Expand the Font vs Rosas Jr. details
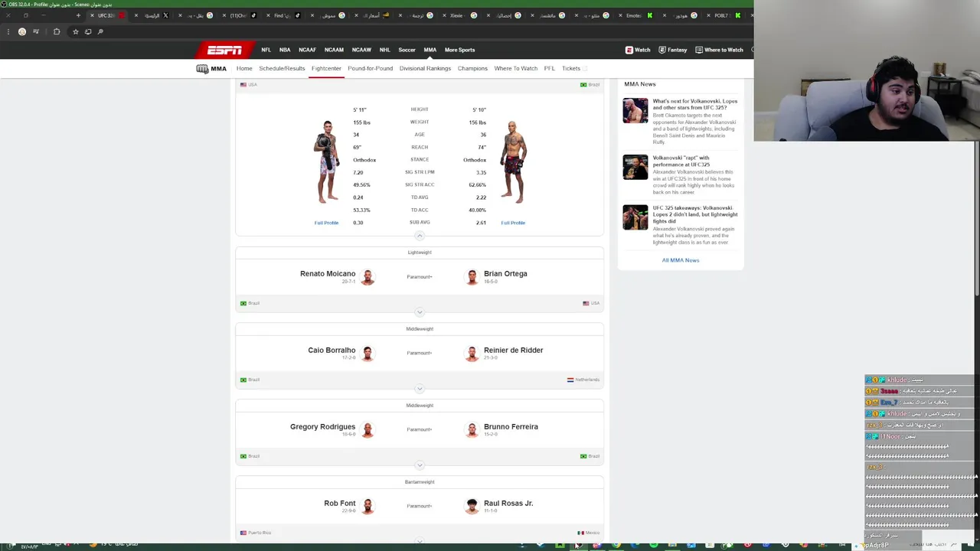 (420, 541)
